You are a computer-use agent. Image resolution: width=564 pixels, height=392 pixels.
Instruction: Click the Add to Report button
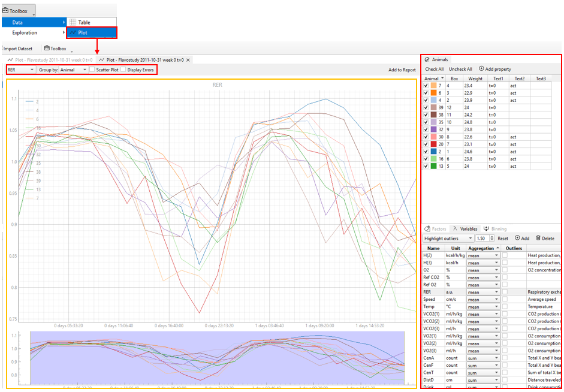tap(402, 70)
